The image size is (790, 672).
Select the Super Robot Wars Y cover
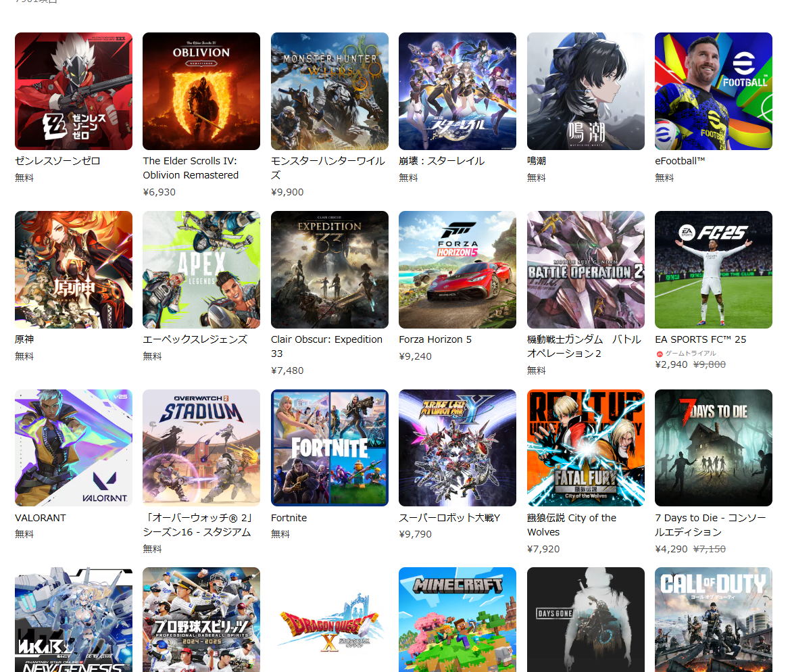tap(458, 448)
